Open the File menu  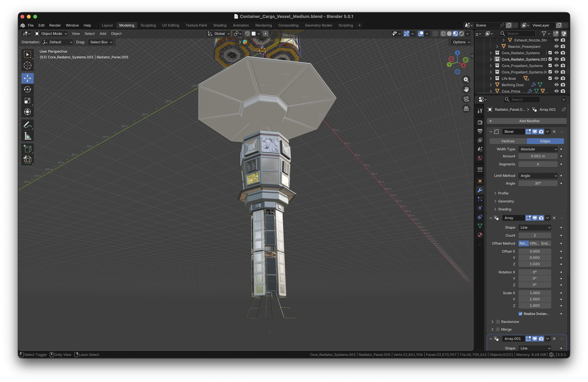click(31, 25)
